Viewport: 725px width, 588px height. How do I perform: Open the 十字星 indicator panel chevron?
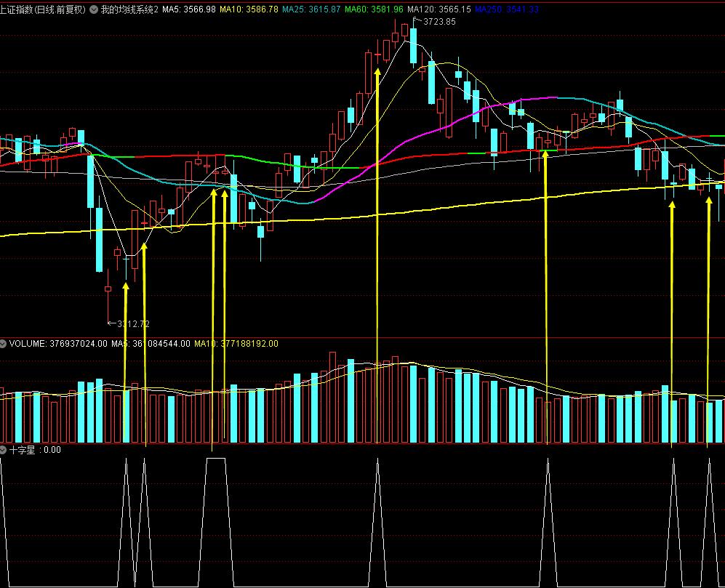click(4, 450)
